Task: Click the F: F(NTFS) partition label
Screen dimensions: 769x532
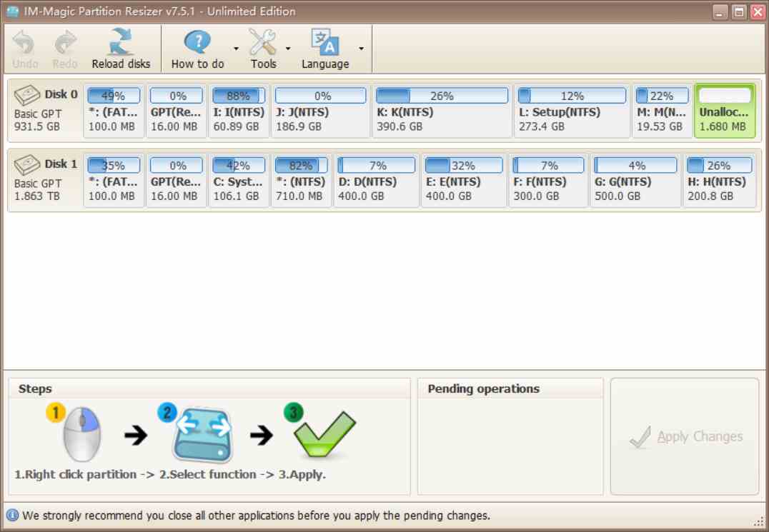Action: (x=540, y=182)
